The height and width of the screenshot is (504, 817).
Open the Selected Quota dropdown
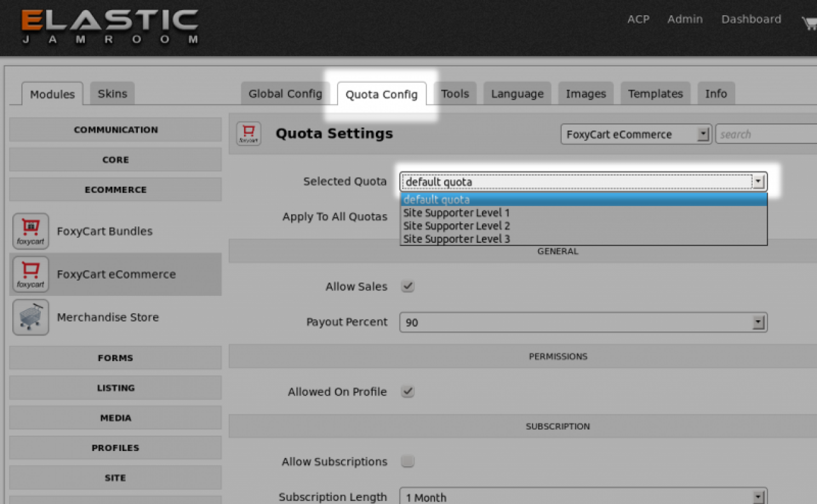[583, 182]
